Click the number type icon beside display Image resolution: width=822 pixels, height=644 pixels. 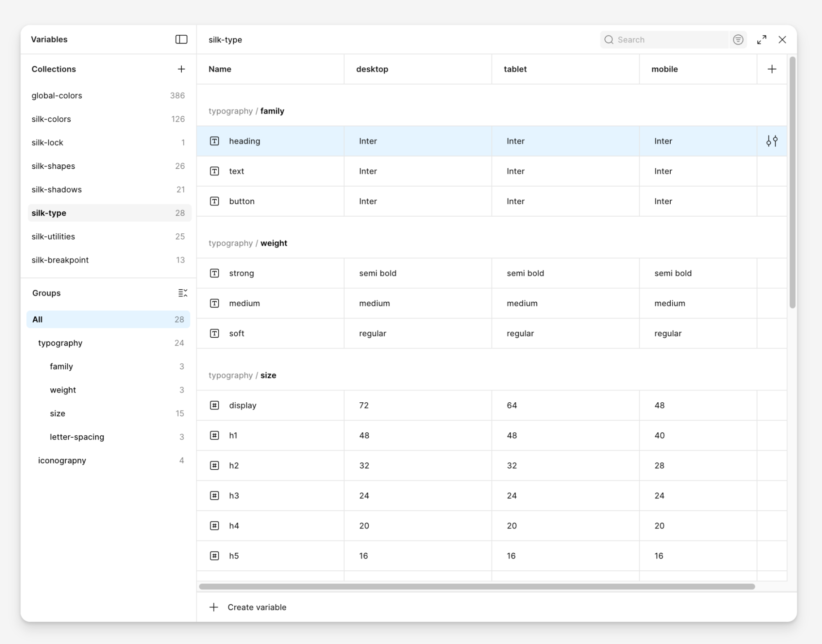(214, 405)
